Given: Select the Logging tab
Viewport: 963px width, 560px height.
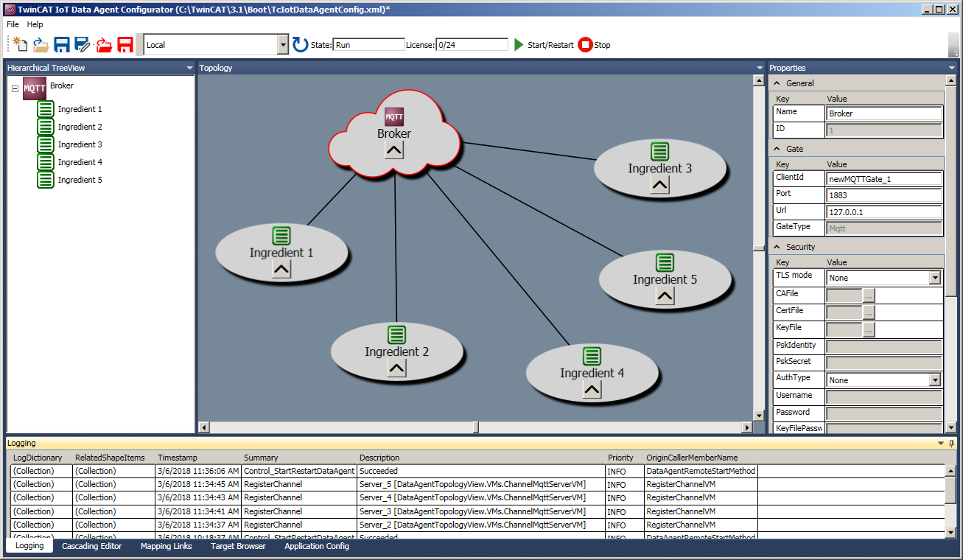Looking at the screenshot, I should coord(29,546).
